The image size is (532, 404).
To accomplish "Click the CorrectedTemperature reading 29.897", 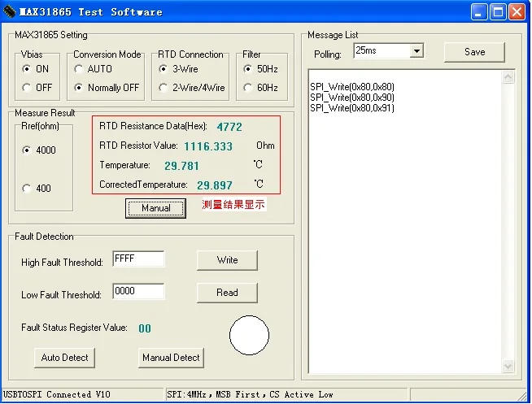I will (x=215, y=185).
